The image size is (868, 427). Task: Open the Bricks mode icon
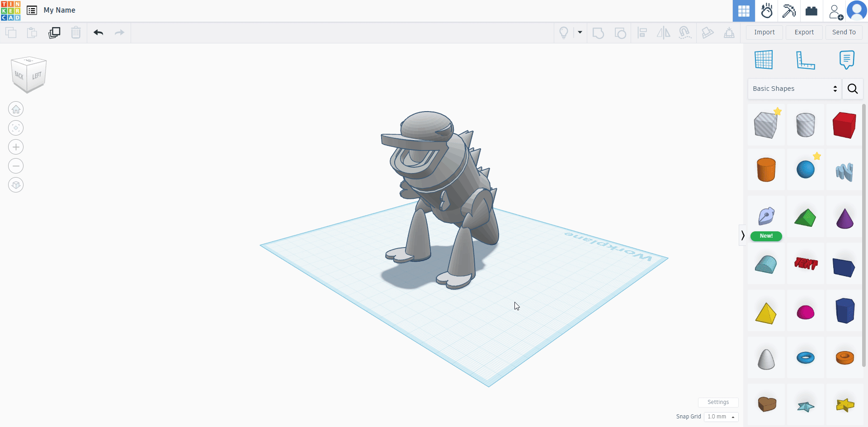[x=811, y=11]
